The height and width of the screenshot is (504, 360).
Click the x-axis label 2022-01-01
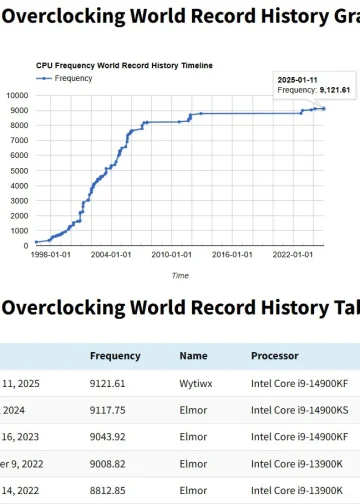293,255
